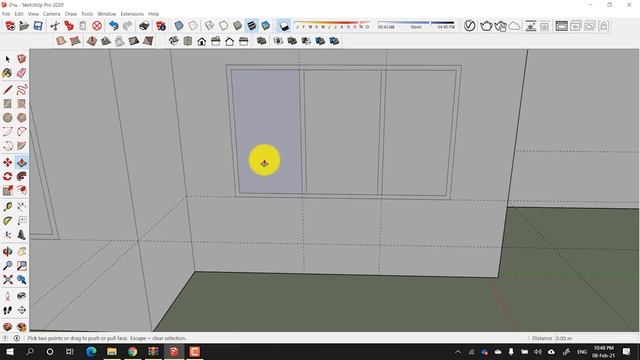Open the Edit menu

[x=19, y=14]
